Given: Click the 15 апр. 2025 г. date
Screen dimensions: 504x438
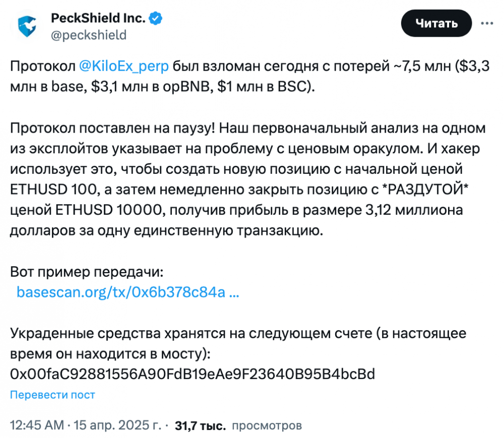Looking at the screenshot, I should [117, 425].
